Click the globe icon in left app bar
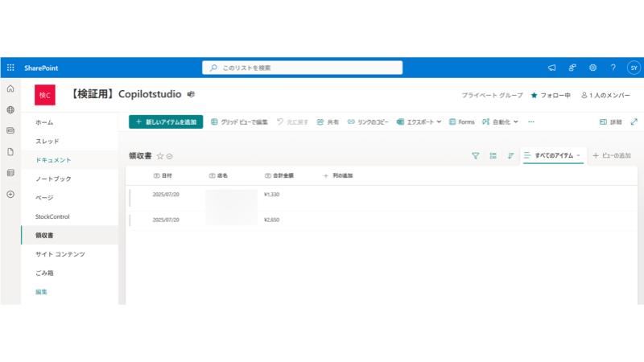Image resolution: width=644 pixels, height=362 pixels. [x=10, y=109]
